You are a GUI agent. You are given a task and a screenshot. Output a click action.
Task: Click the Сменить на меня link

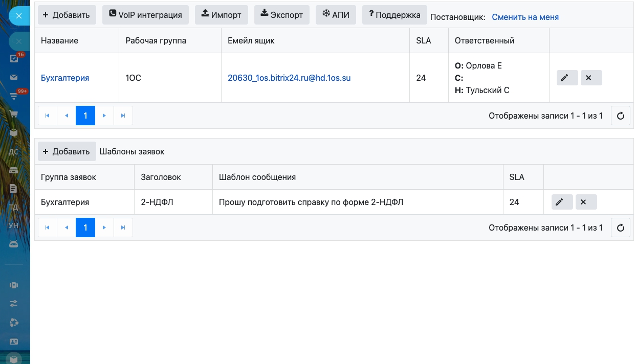click(525, 17)
